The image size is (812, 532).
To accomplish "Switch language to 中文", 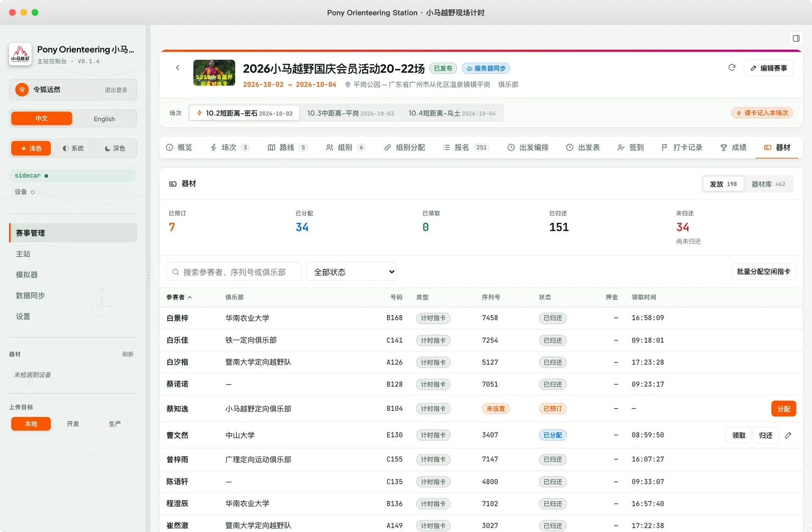I will coord(41,119).
